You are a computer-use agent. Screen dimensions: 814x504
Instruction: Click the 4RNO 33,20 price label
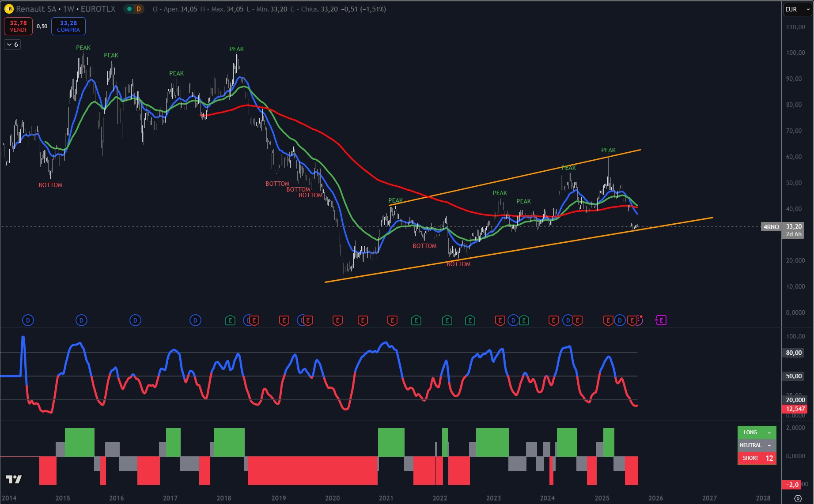point(782,227)
